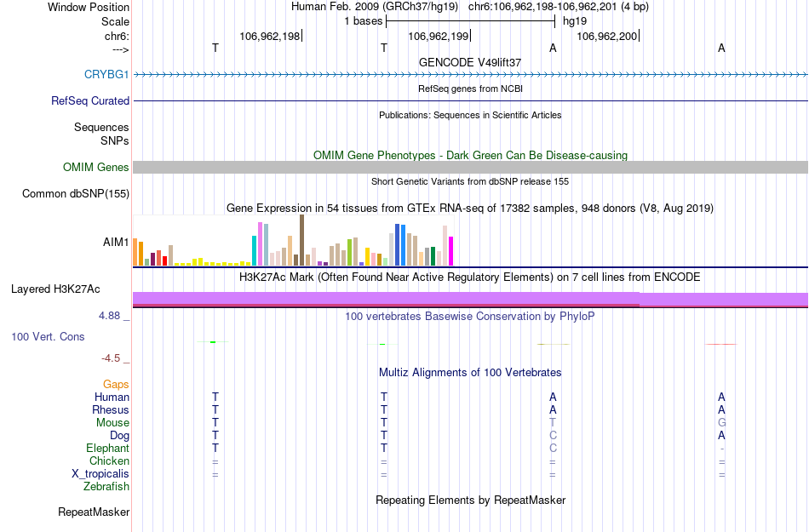The width and height of the screenshot is (809, 532).
Task: Click the CRYBG1 intron arrow line
Action: 470,75
